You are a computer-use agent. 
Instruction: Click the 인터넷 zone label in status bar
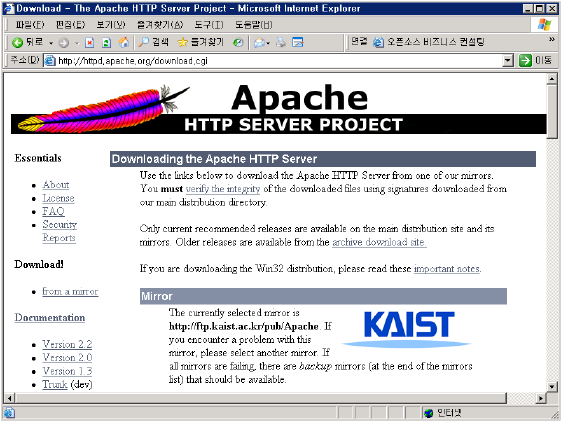click(449, 413)
